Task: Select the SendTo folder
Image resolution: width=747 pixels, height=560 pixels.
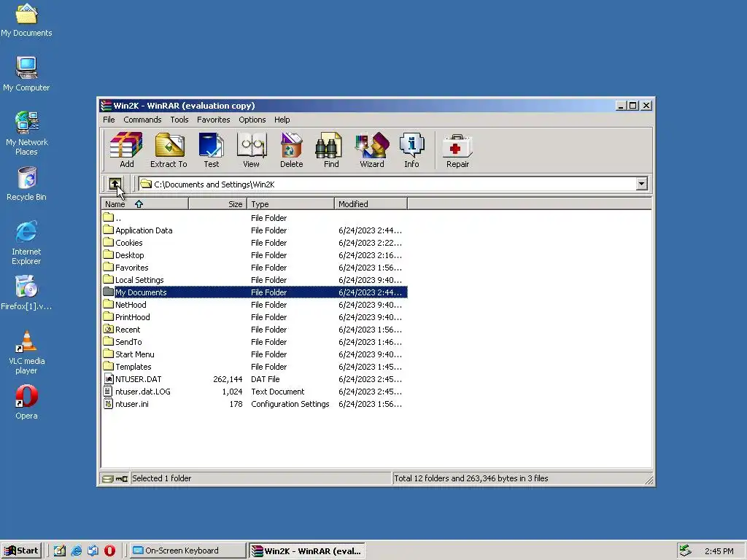Action: coord(255,341)
